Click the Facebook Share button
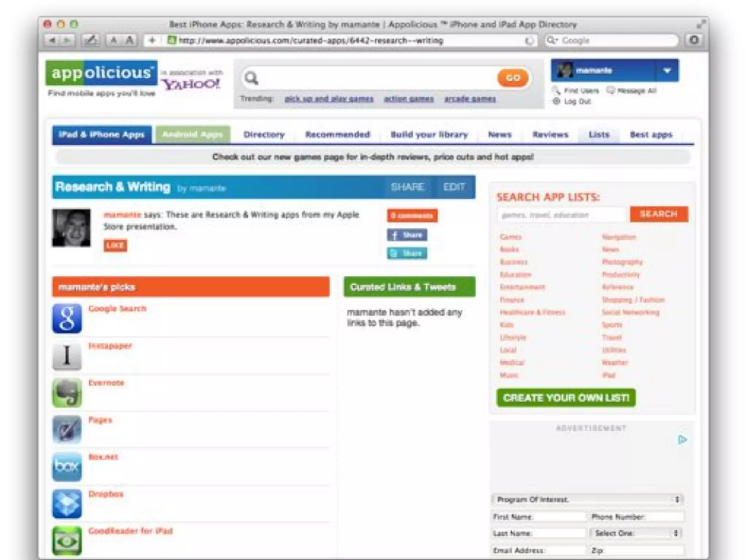 407,235
